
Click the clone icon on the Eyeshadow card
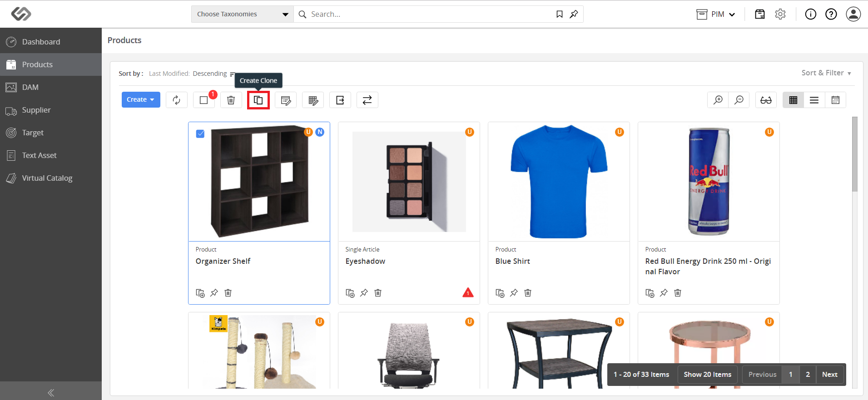[x=350, y=293]
